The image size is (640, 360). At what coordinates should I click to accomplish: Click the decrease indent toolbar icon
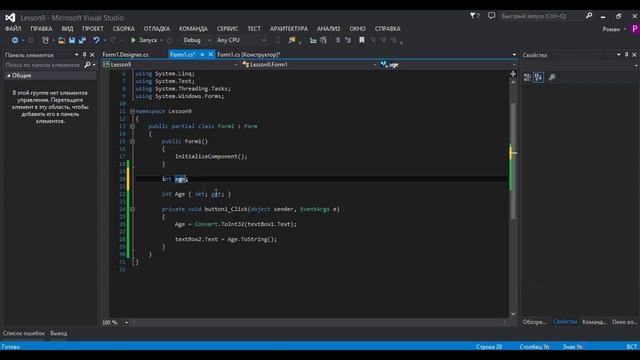(313, 40)
